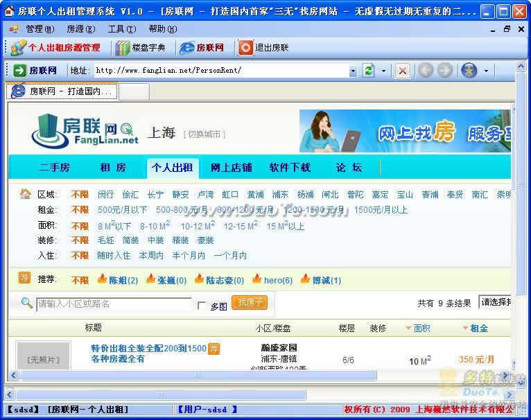
Task: Switch to 租房 navigation tab
Action: (x=113, y=167)
